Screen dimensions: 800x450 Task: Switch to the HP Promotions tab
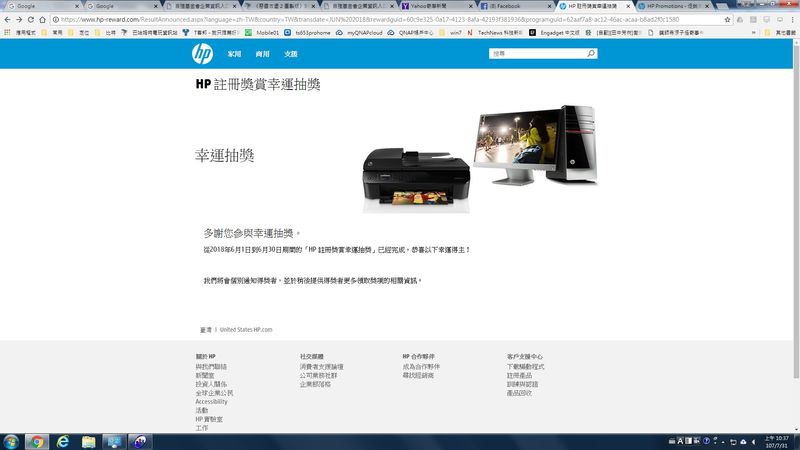tap(673, 6)
